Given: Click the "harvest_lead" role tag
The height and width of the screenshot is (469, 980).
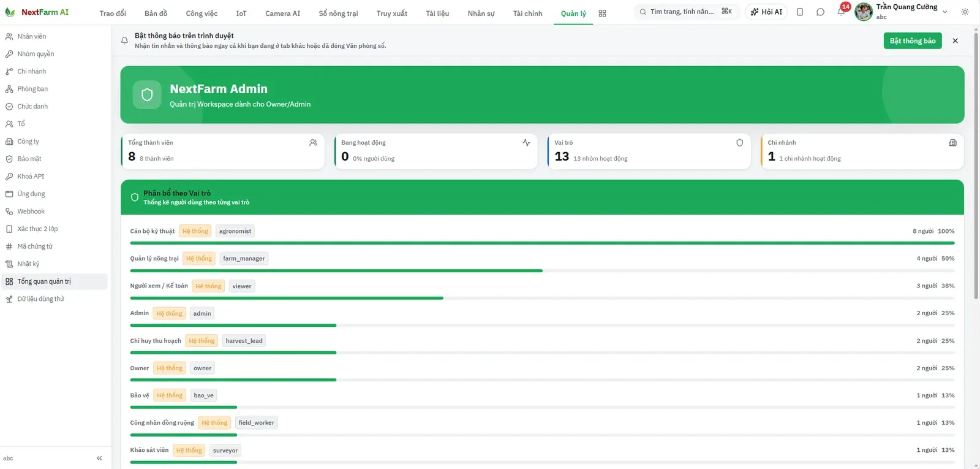Looking at the screenshot, I should point(244,341).
